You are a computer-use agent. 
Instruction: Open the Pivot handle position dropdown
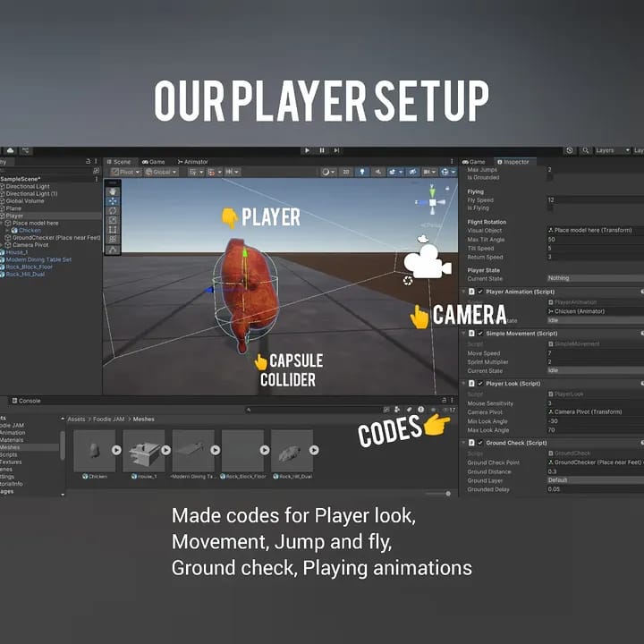coord(126,172)
